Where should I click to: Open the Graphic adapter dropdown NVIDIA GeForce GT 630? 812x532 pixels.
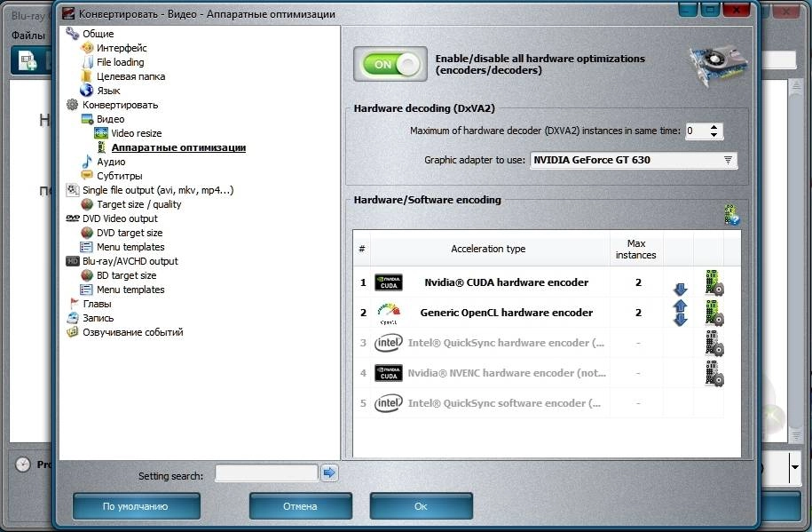pyautogui.click(x=634, y=160)
